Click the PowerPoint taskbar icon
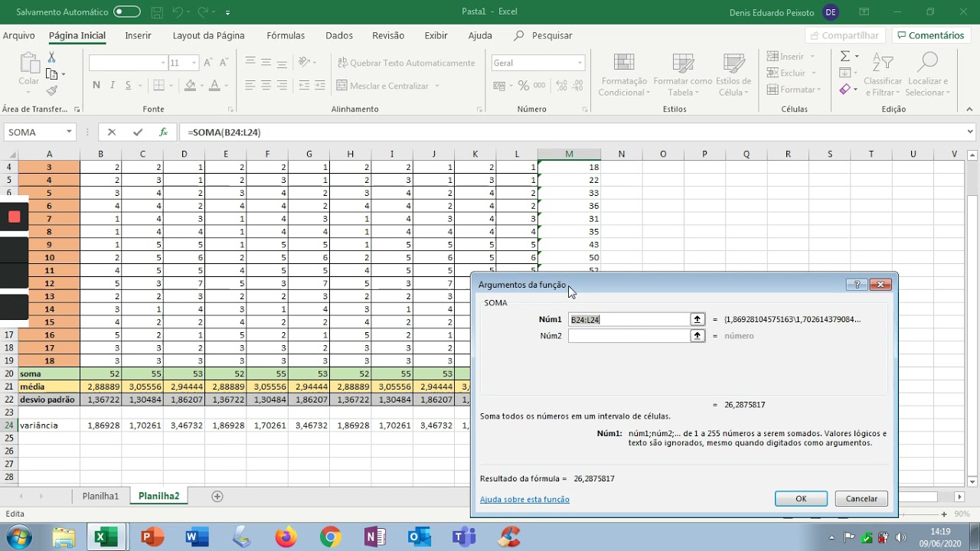 click(x=153, y=537)
